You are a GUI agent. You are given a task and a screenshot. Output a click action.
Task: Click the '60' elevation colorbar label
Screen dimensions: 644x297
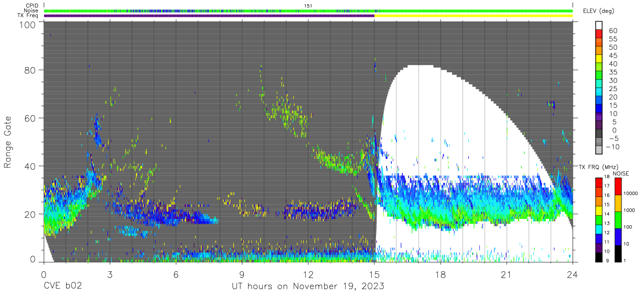(x=613, y=31)
